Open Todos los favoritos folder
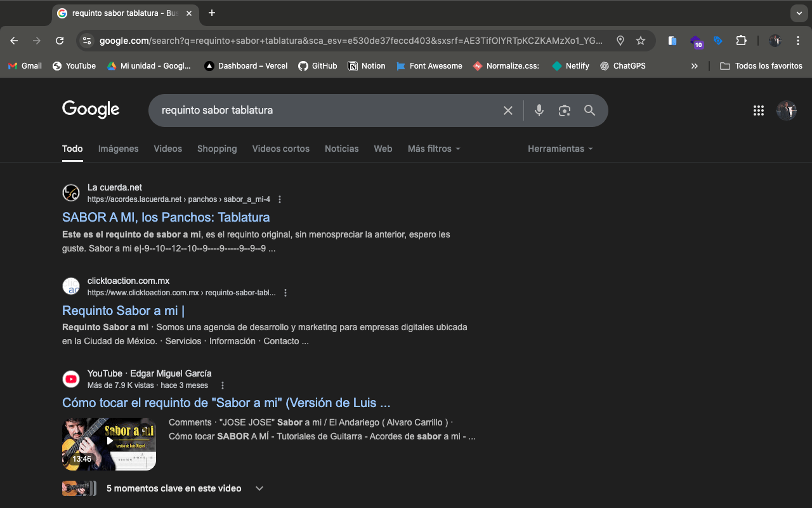The image size is (812, 508). pyautogui.click(x=761, y=66)
